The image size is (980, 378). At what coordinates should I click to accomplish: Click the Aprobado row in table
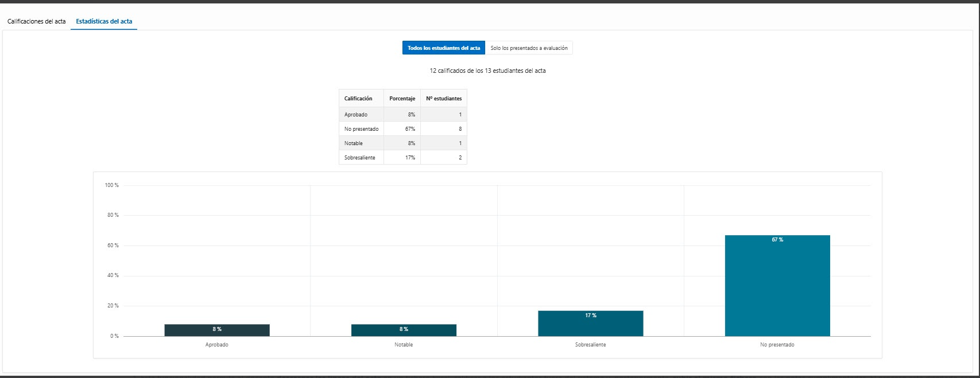point(403,115)
